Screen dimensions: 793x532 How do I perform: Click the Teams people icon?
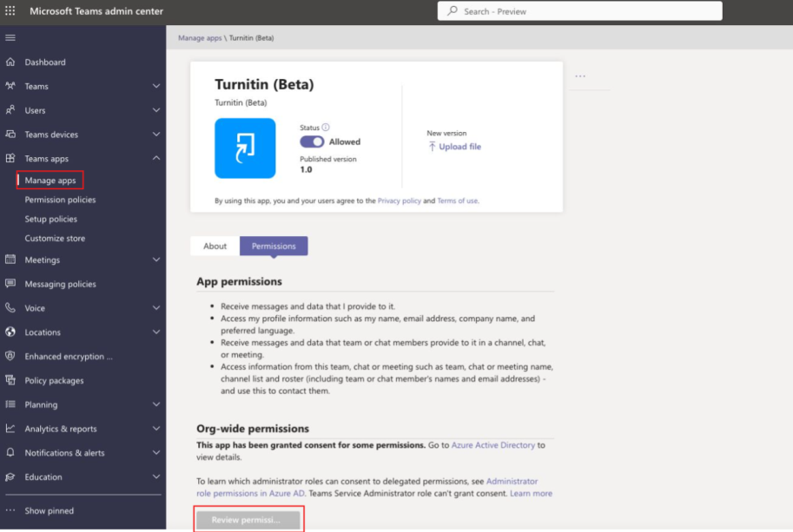(10, 86)
